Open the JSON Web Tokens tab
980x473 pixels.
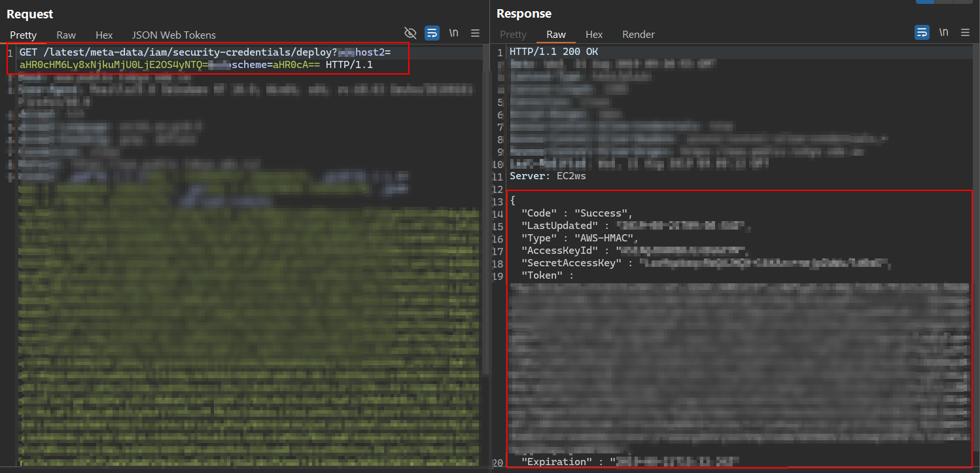pos(174,35)
